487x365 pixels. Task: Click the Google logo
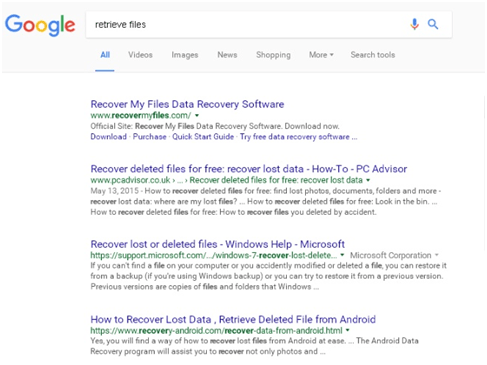pyautogui.click(x=40, y=25)
